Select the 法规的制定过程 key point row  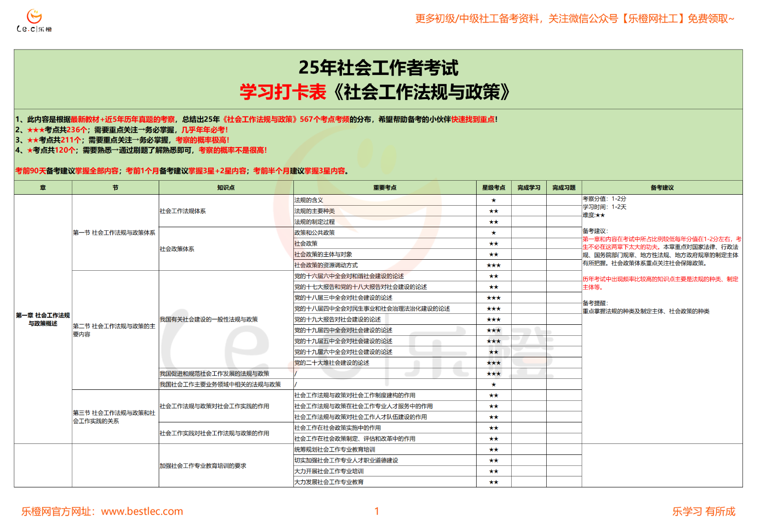pos(385,222)
